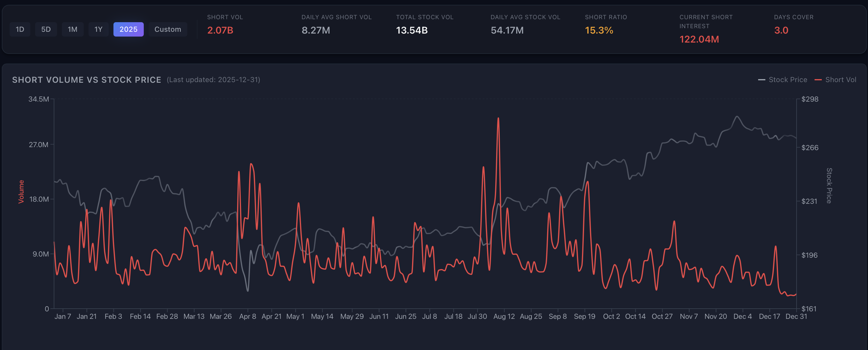
Task: Click the Short Vol 2.07B value
Action: (x=220, y=30)
